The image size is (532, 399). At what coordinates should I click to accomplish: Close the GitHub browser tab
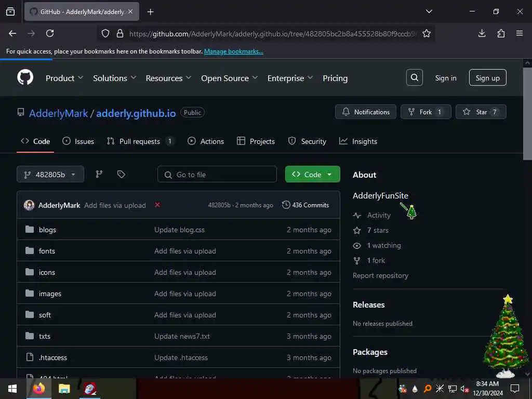tap(130, 11)
